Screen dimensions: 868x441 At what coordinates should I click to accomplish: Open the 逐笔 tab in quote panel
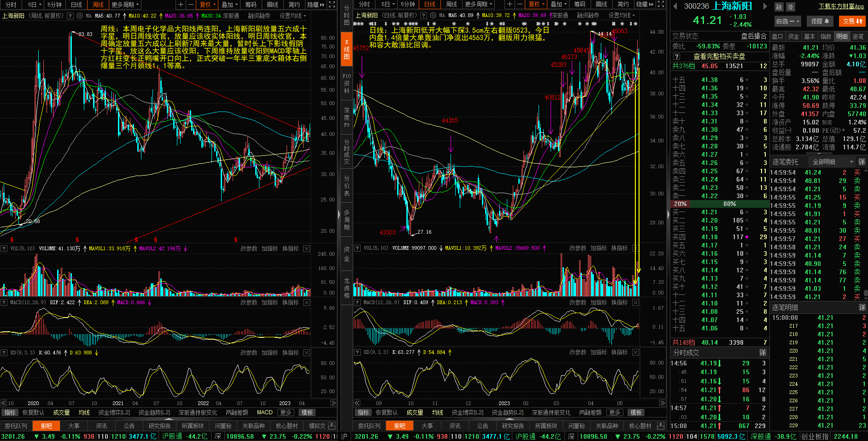click(858, 36)
